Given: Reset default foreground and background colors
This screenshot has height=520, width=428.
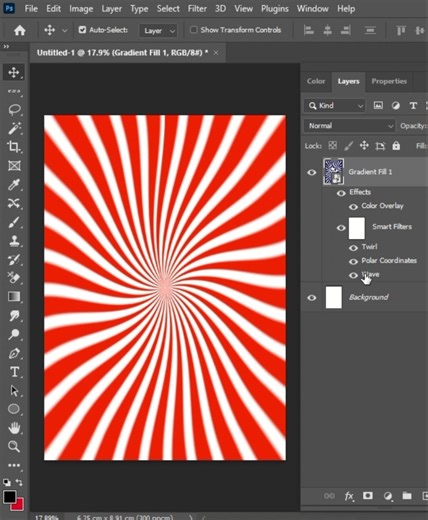Looking at the screenshot, I should [7, 482].
